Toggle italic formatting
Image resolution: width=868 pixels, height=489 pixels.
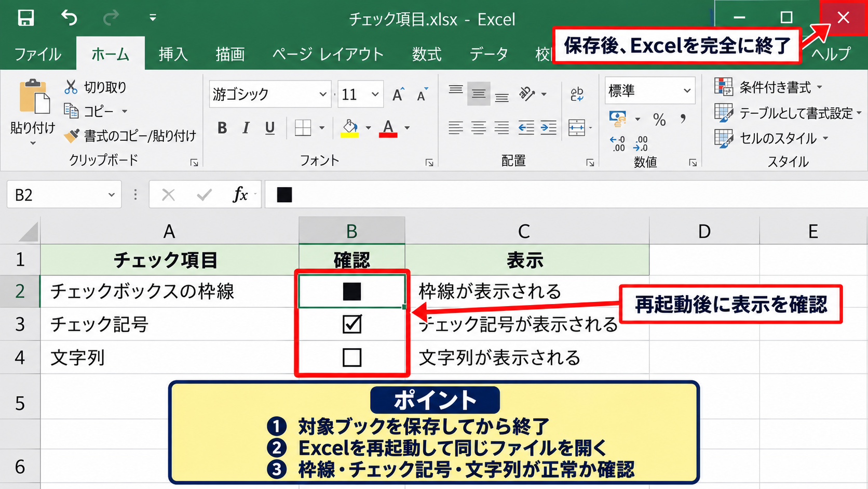point(246,128)
